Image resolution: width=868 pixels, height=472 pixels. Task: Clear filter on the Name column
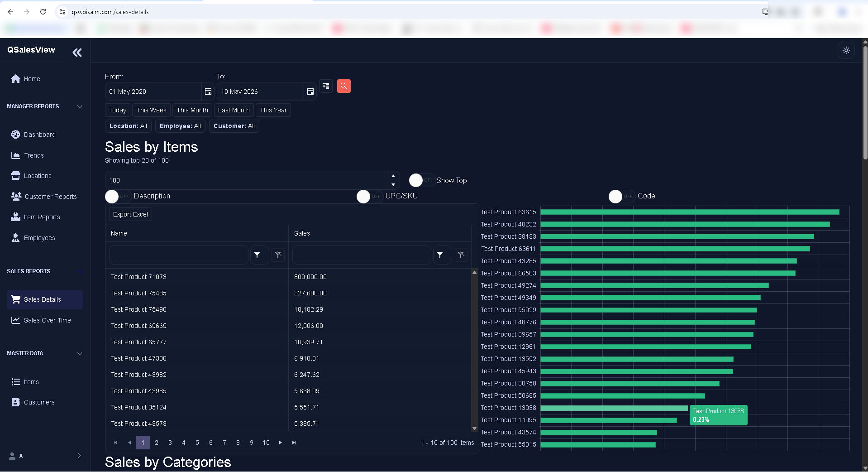[278, 255]
